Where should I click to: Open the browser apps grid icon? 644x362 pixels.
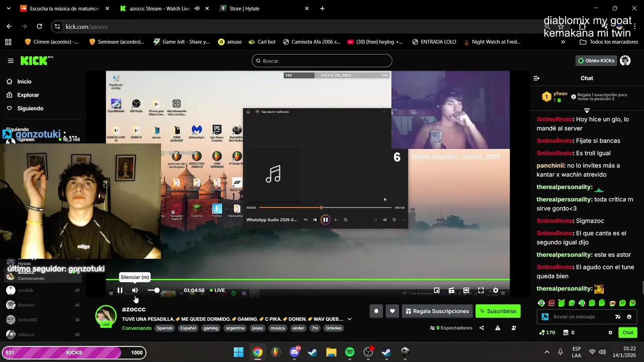pyautogui.click(x=8, y=42)
